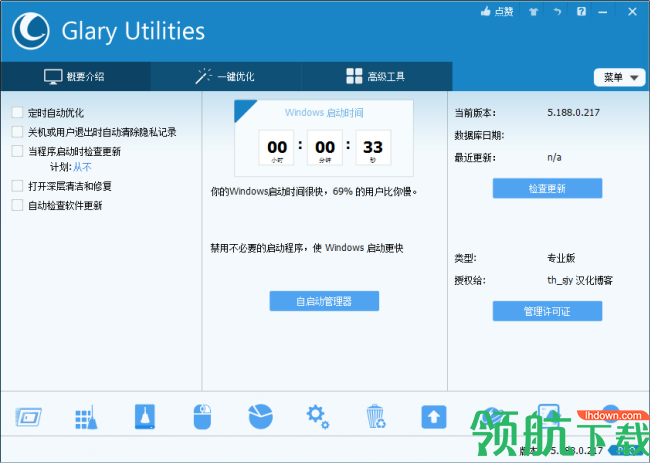650x463 pixels.
Task: Click the undo arrow icon in title bar
Action: [x=558, y=12]
